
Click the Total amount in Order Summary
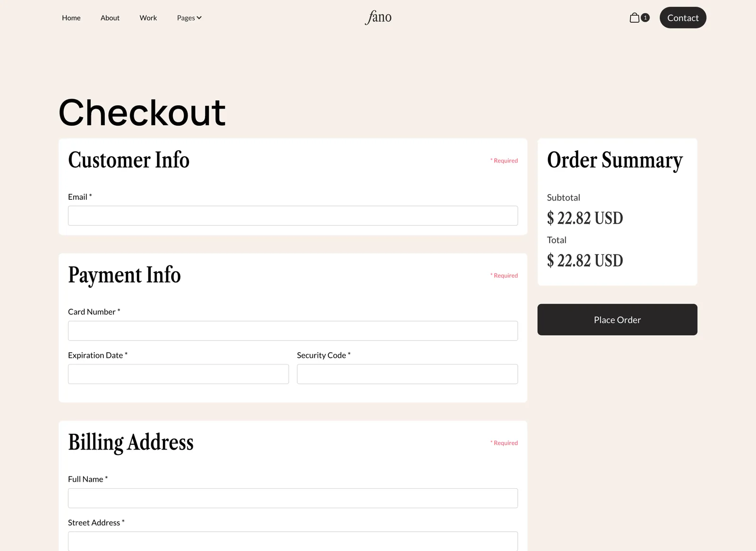[584, 260]
